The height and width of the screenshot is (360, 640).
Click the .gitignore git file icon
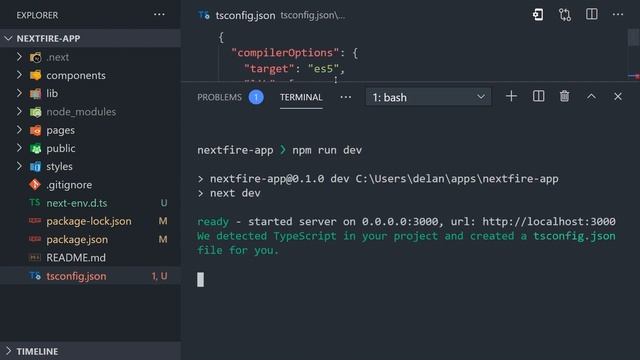35,184
